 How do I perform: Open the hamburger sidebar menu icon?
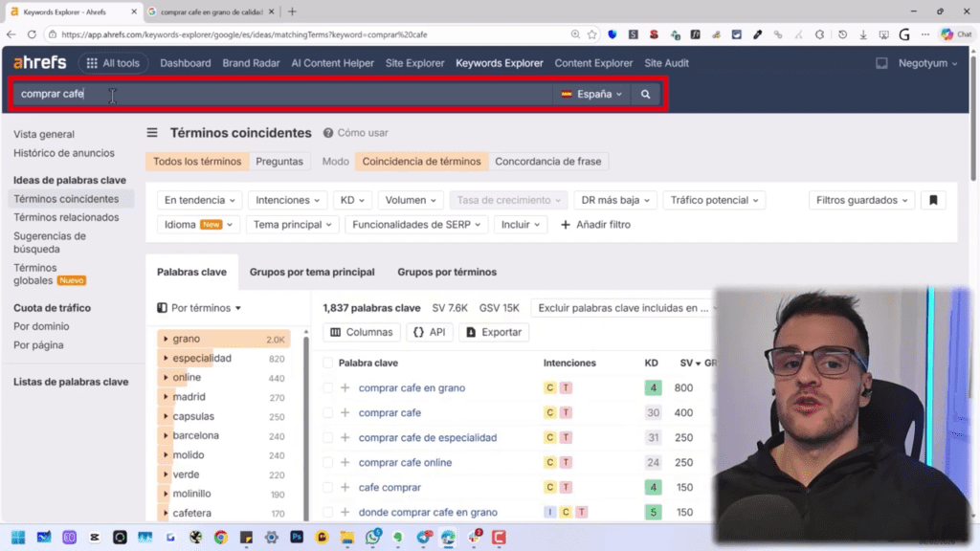pyautogui.click(x=152, y=133)
